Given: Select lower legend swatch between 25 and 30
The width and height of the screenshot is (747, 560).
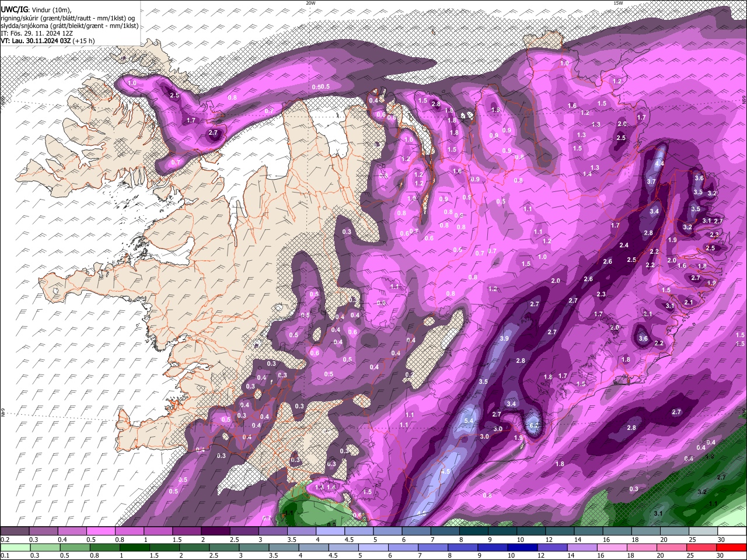Looking at the screenshot, I should tap(702, 548).
